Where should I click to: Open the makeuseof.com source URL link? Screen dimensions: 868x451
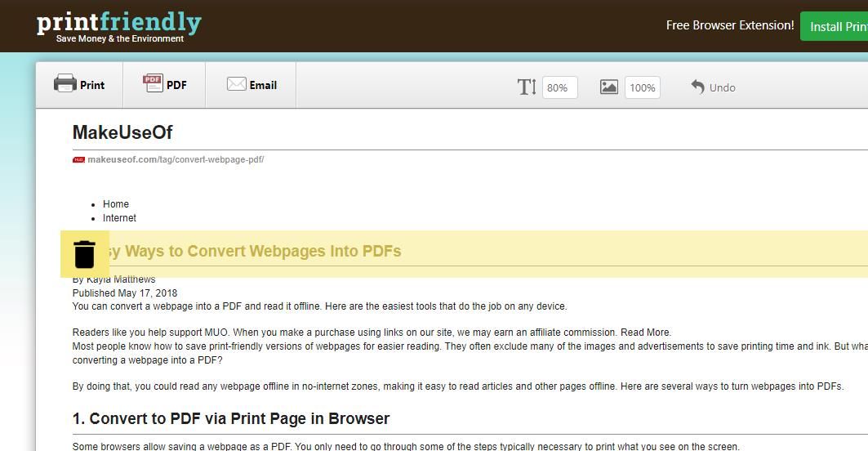pyautogui.click(x=176, y=160)
